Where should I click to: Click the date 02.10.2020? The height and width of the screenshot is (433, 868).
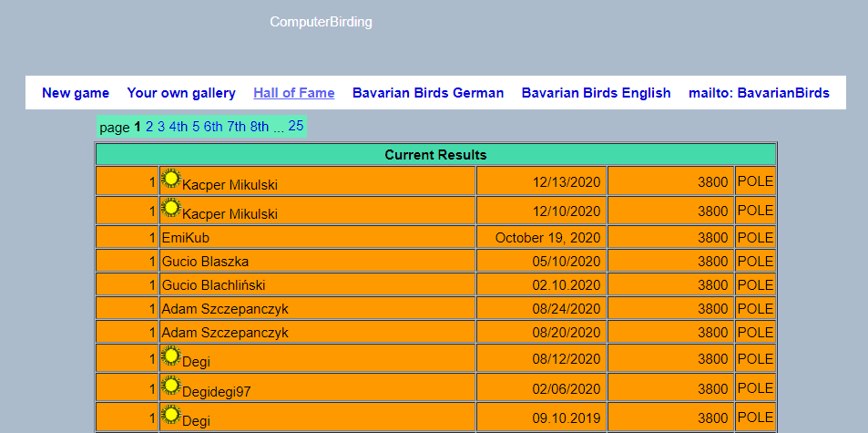(x=567, y=285)
